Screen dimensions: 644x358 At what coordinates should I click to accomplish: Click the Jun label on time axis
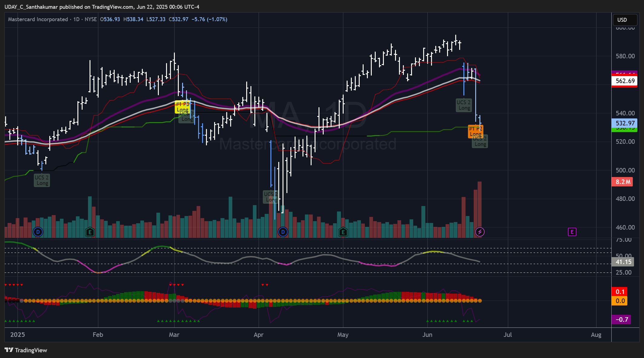tap(427, 335)
